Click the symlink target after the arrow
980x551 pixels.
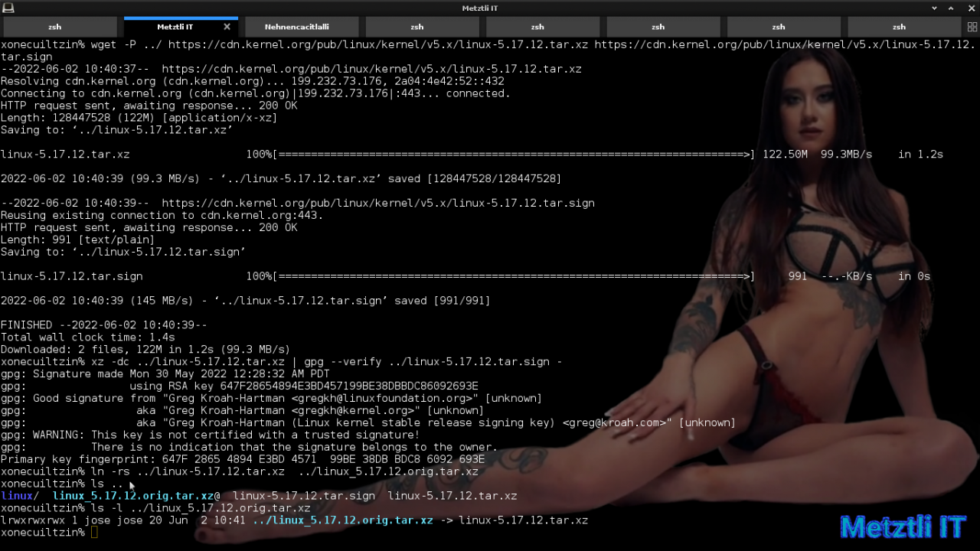[x=524, y=520]
